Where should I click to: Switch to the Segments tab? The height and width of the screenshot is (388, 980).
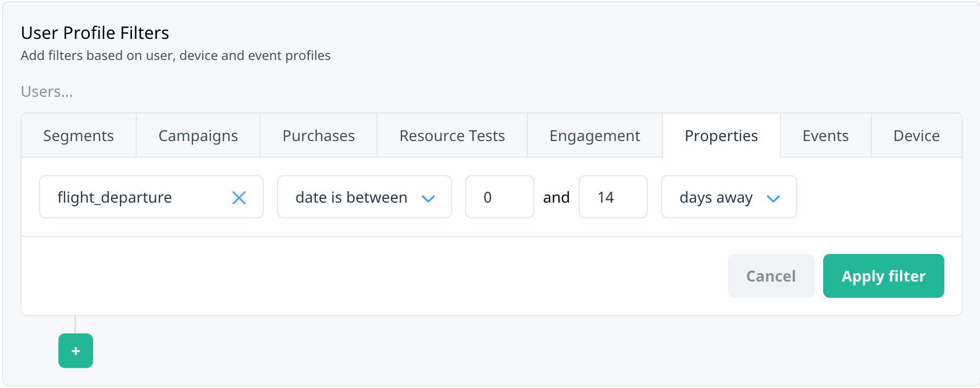[x=78, y=136]
